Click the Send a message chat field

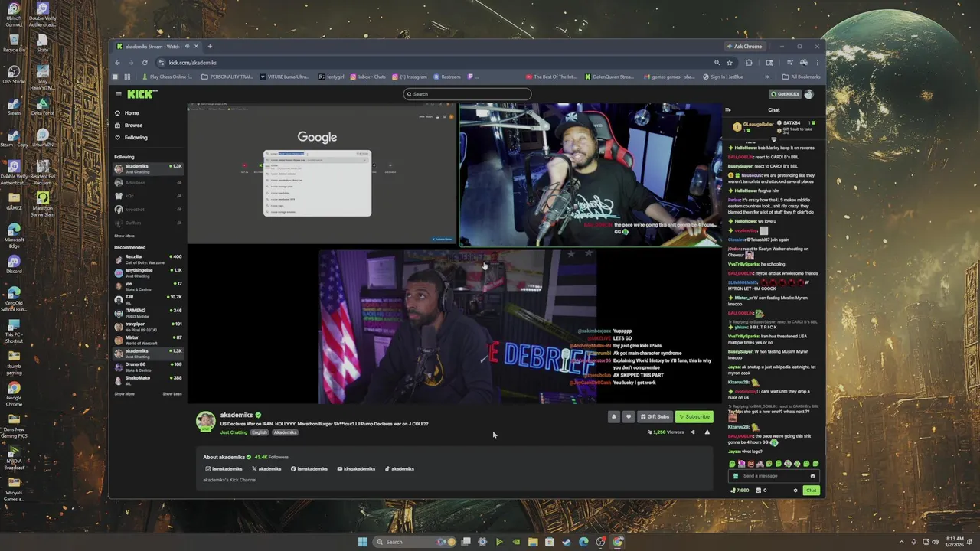pos(772,476)
